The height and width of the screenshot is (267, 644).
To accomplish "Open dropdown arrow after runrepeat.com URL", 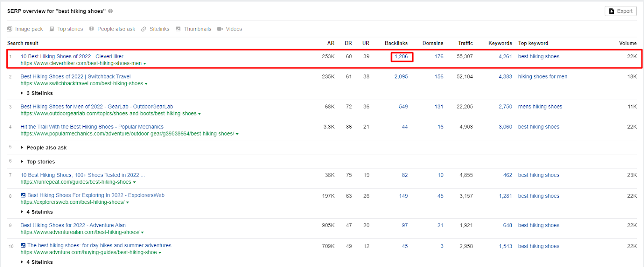I will click(x=134, y=182).
